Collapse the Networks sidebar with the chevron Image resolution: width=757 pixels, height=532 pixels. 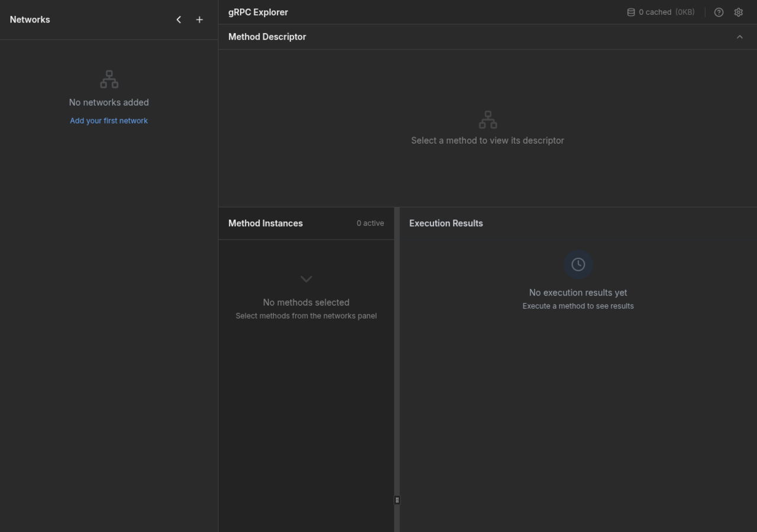tap(179, 20)
